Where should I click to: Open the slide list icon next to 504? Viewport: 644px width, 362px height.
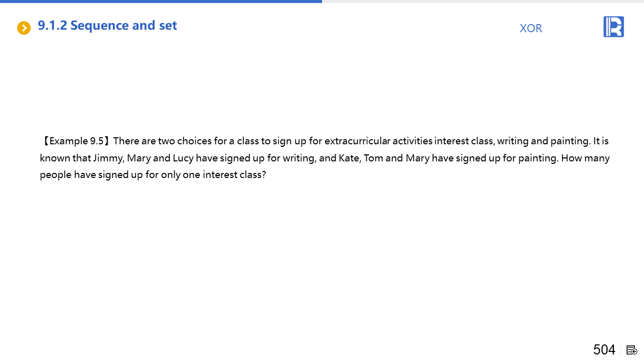click(x=632, y=350)
